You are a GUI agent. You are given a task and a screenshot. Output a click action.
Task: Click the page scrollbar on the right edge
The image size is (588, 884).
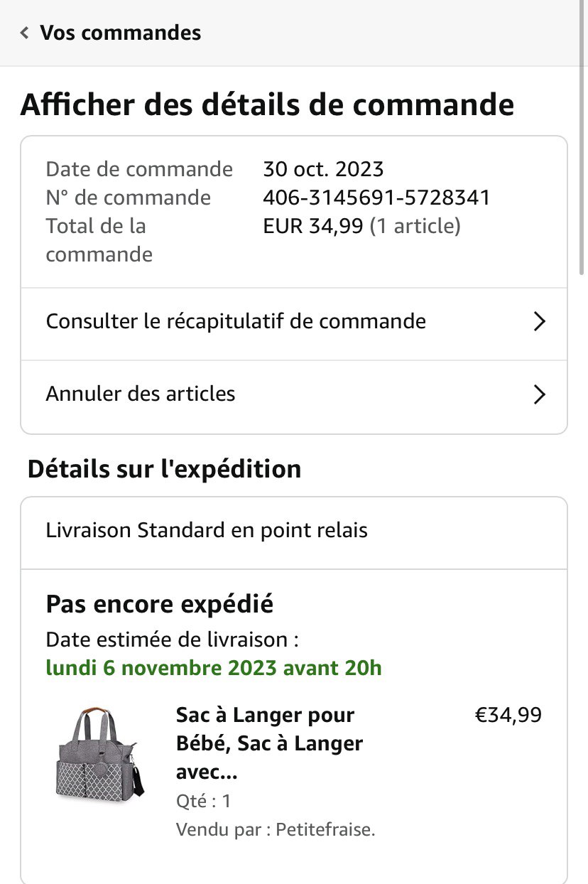[x=583, y=171]
